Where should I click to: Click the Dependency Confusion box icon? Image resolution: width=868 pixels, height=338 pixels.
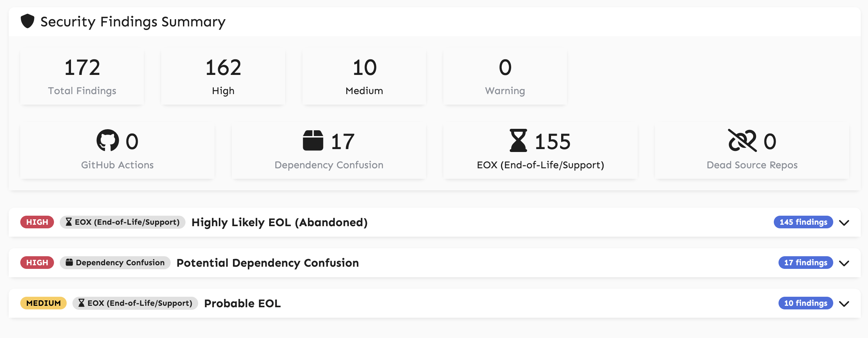tap(313, 140)
